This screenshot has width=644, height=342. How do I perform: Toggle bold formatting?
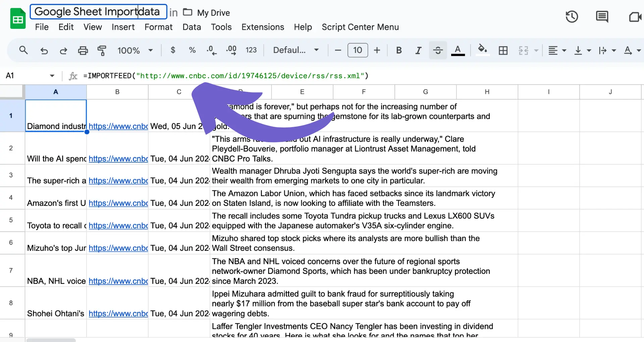point(399,50)
